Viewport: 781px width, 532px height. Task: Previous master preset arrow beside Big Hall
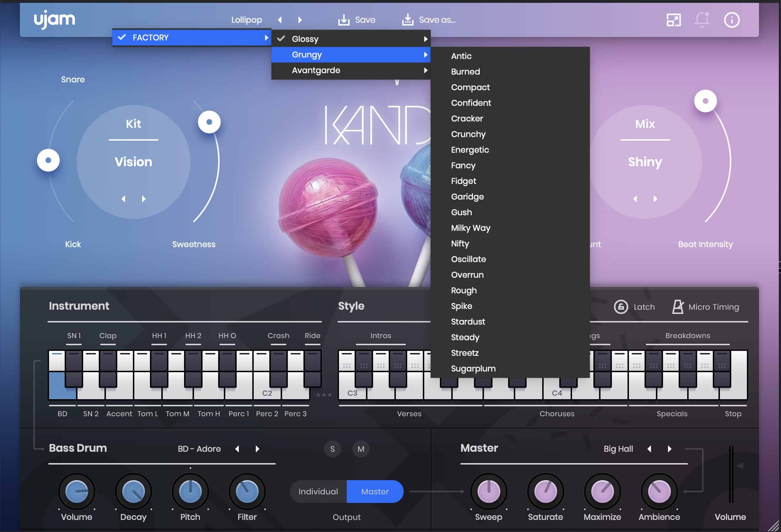click(649, 449)
